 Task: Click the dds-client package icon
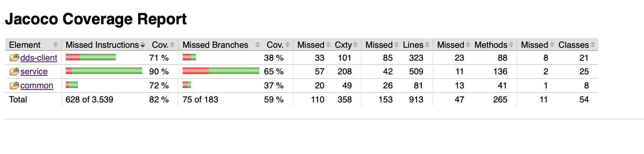point(14,58)
